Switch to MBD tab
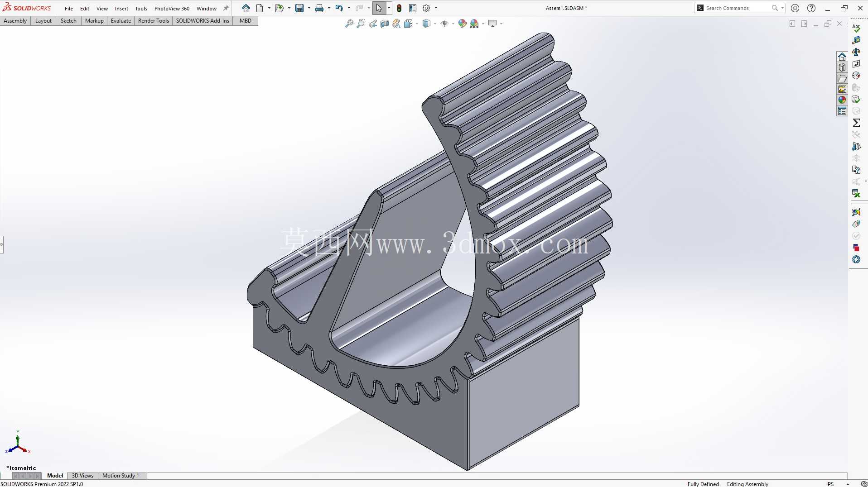 [x=246, y=21]
